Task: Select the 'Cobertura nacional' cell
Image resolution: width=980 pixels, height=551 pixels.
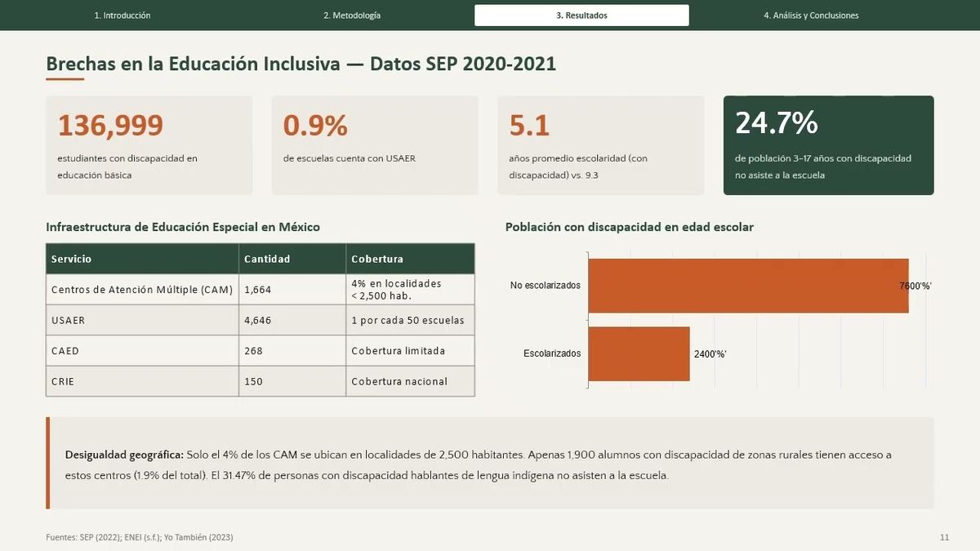Action: 410,381
